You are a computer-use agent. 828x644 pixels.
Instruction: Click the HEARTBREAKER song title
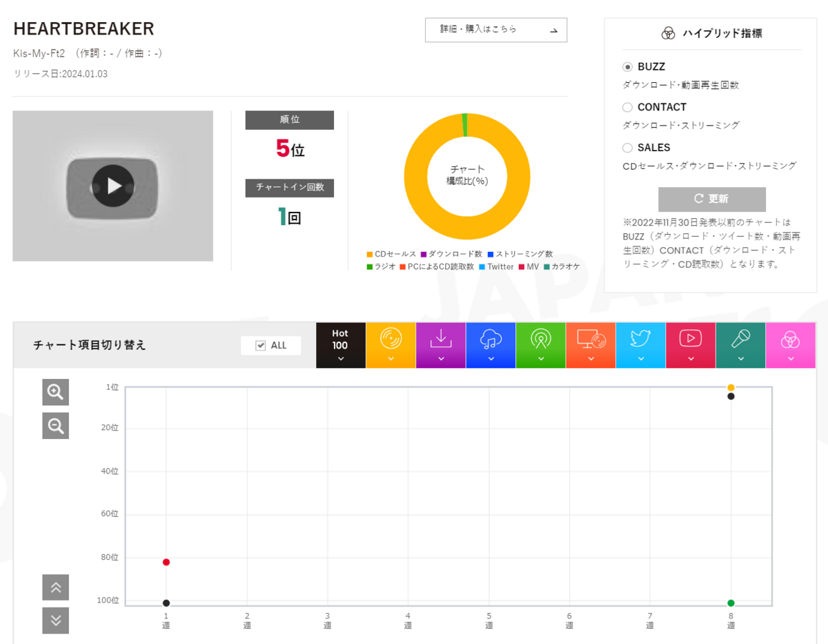[x=83, y=29]
